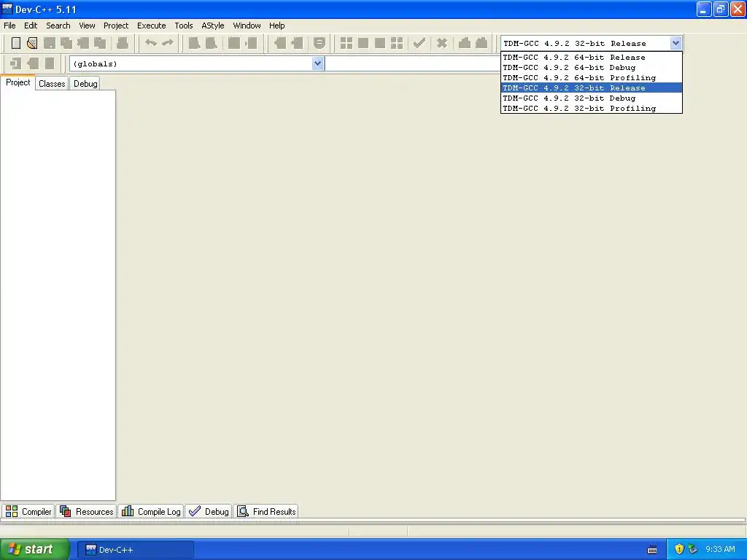747x560 pixels.
Task: Click the Debug checkmark toolbar icon
Action: click(x=419, y=43)
